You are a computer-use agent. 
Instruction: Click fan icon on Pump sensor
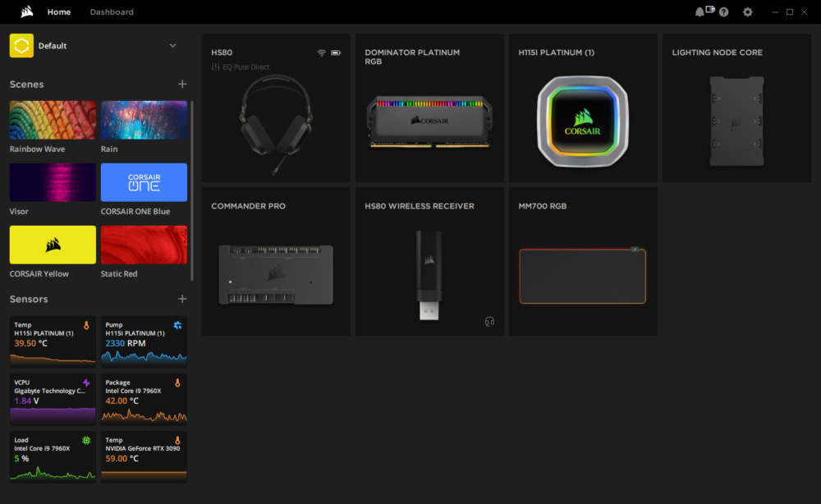(x=177, y=325)
